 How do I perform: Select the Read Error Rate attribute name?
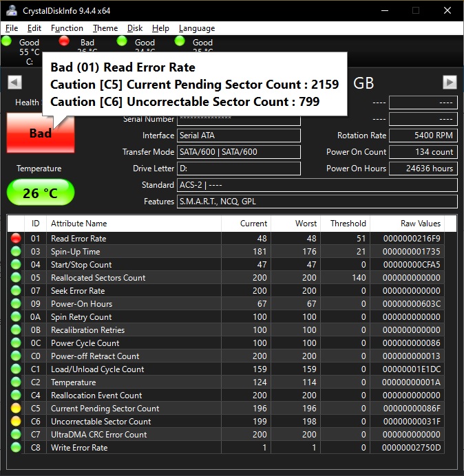[x=78, y=239]
